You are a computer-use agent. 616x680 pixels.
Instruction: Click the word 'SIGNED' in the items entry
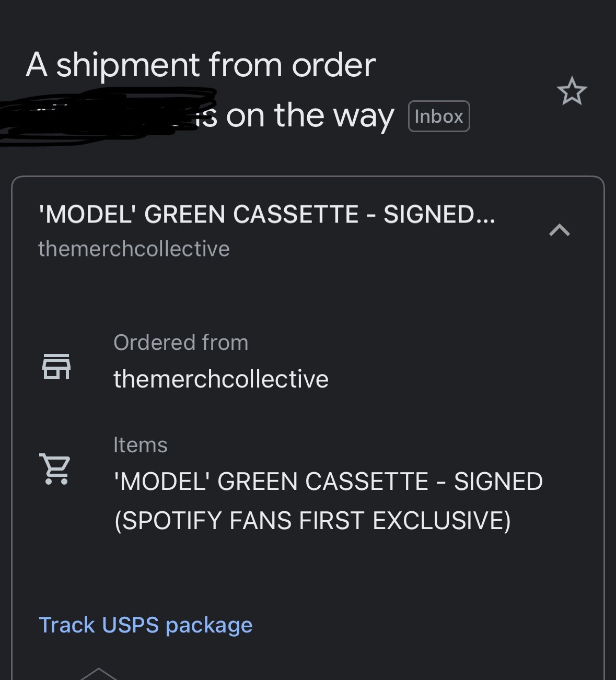click(x=498, y=482)
